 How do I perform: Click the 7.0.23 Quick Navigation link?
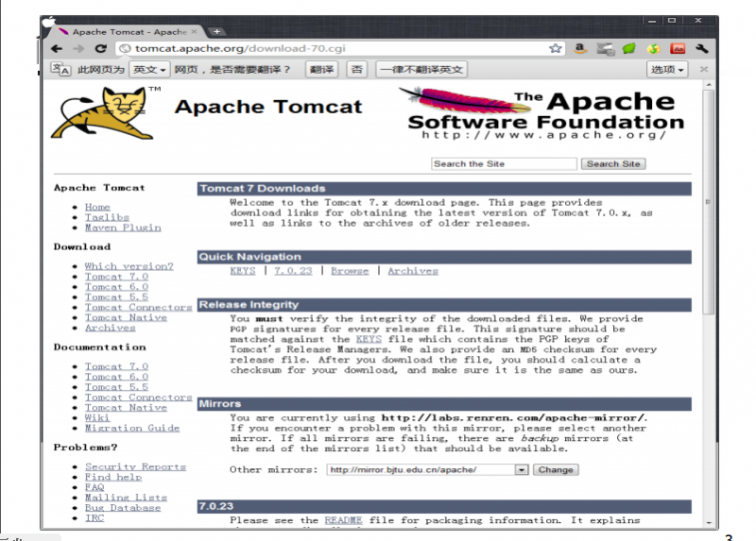[293, 271]
